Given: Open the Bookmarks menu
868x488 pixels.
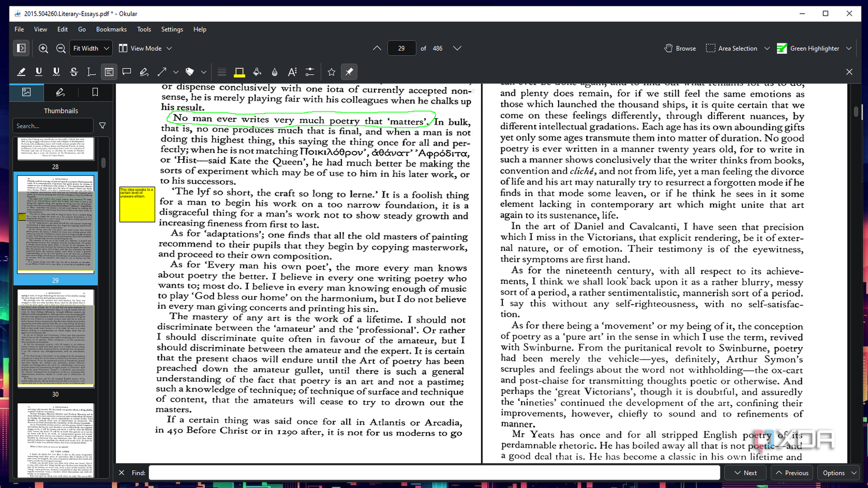Looking at the screenshot, I should [x=111, y=29].
